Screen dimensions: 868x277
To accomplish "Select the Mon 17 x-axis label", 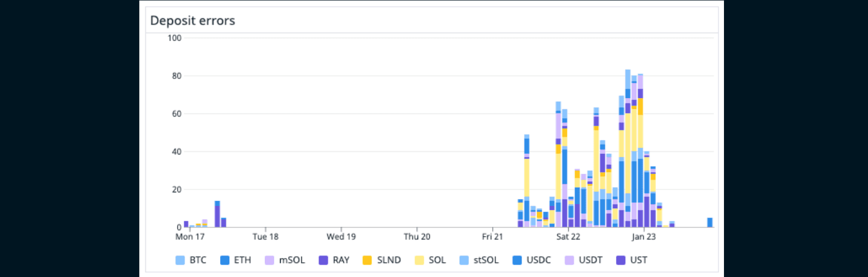I will [189, 237].
